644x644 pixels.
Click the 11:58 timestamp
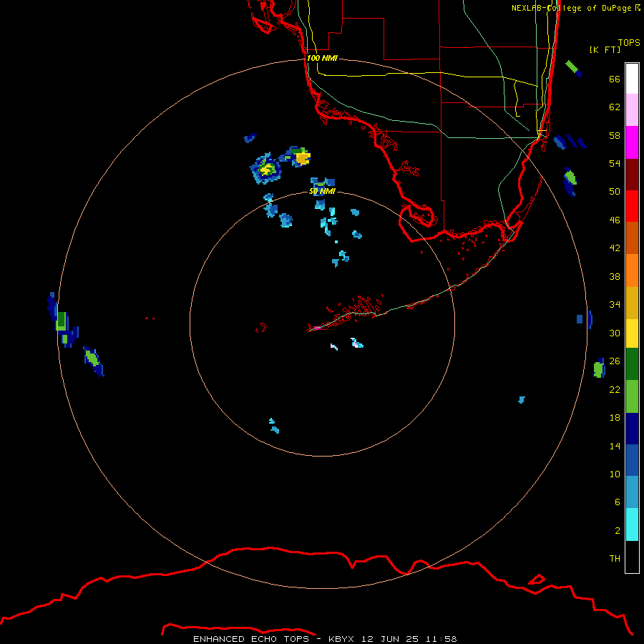441,639
